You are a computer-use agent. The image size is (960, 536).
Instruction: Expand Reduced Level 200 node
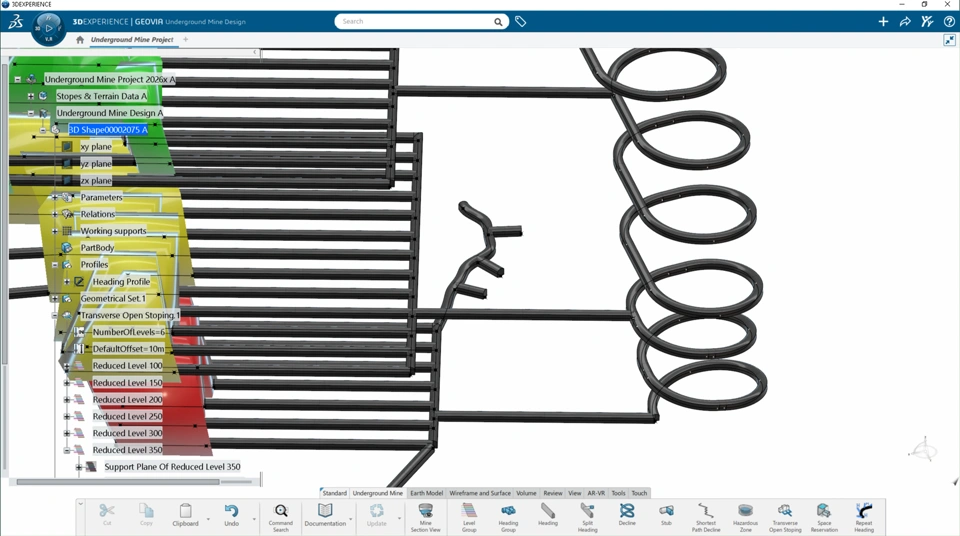click(67, 399)
